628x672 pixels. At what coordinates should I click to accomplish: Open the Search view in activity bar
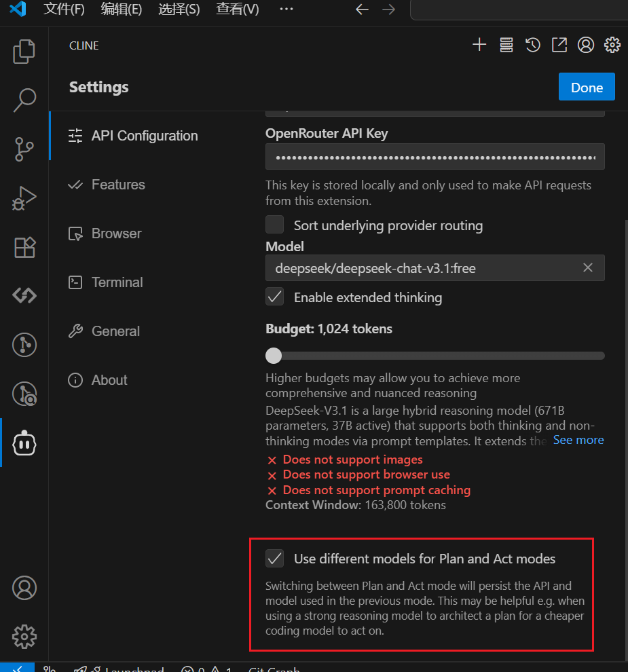point(24,100)
